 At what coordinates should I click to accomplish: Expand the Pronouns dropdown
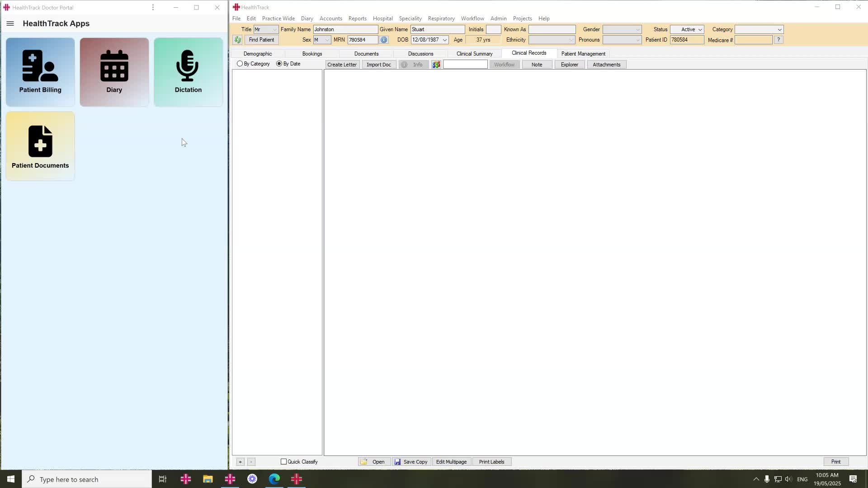coord(637,40)
